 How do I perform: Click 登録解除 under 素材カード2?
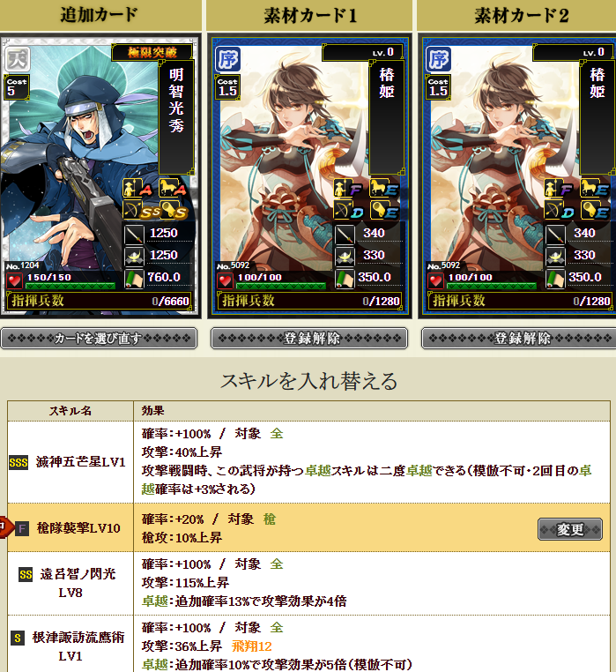tap(519, 339)
